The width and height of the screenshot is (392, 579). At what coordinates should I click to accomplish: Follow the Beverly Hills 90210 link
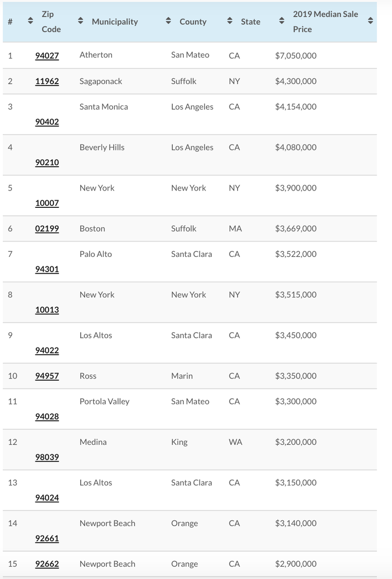coord(47,162)
